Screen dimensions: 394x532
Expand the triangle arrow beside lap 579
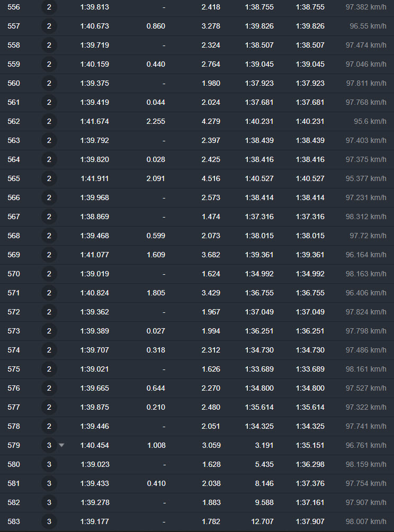61,445
